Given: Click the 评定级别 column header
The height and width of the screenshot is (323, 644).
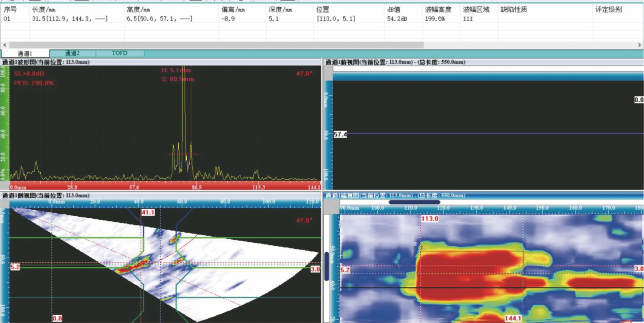Looking at the screenshot, I should pos(608,9).
